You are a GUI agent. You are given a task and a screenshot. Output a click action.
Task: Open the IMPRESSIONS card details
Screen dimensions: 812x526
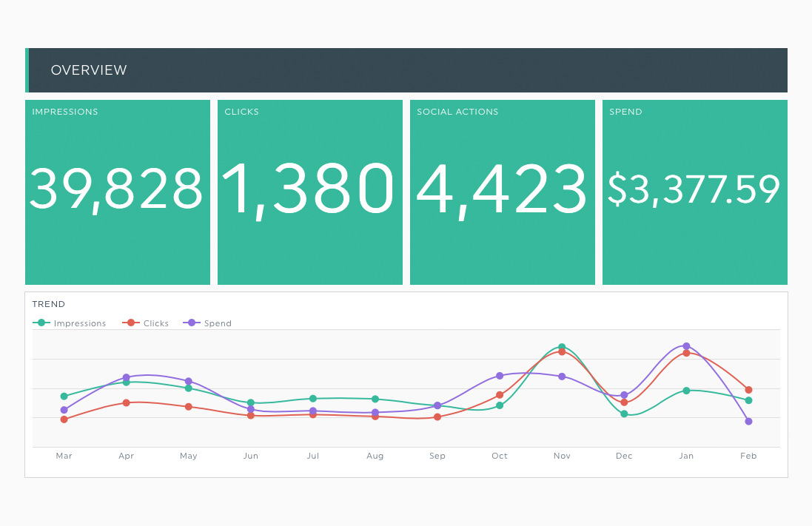(117, 192)
